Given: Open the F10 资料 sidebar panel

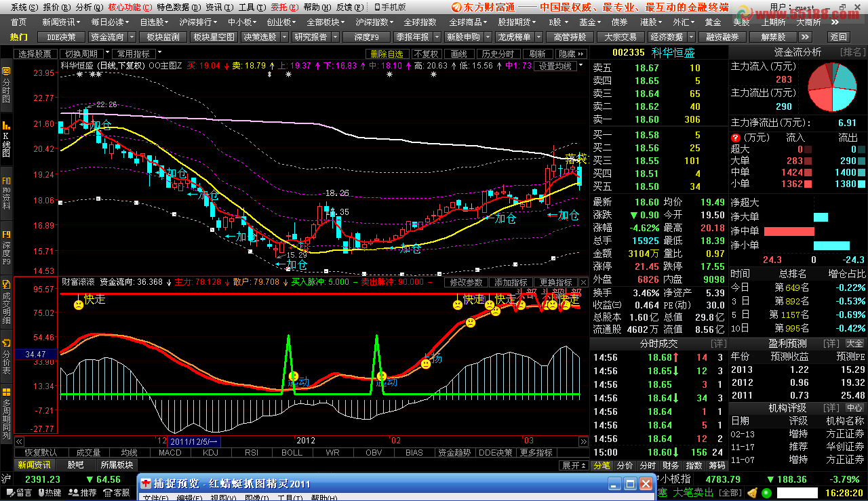Looking at the screenshot, I should coord(6,192).
